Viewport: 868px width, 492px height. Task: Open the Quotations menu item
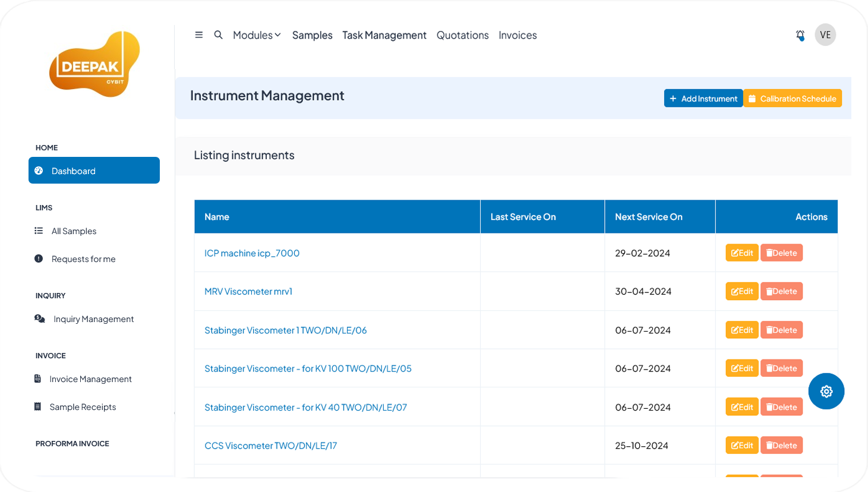point(462,35)
